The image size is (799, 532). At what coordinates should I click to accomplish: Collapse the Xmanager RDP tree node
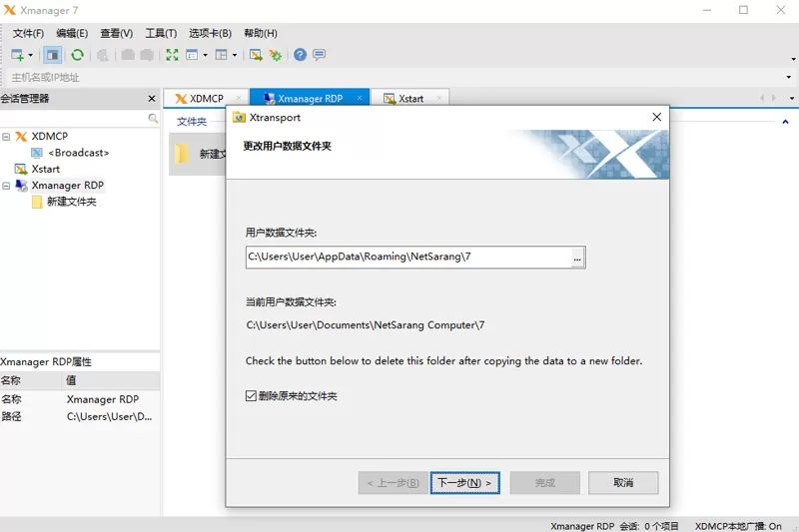6,186
